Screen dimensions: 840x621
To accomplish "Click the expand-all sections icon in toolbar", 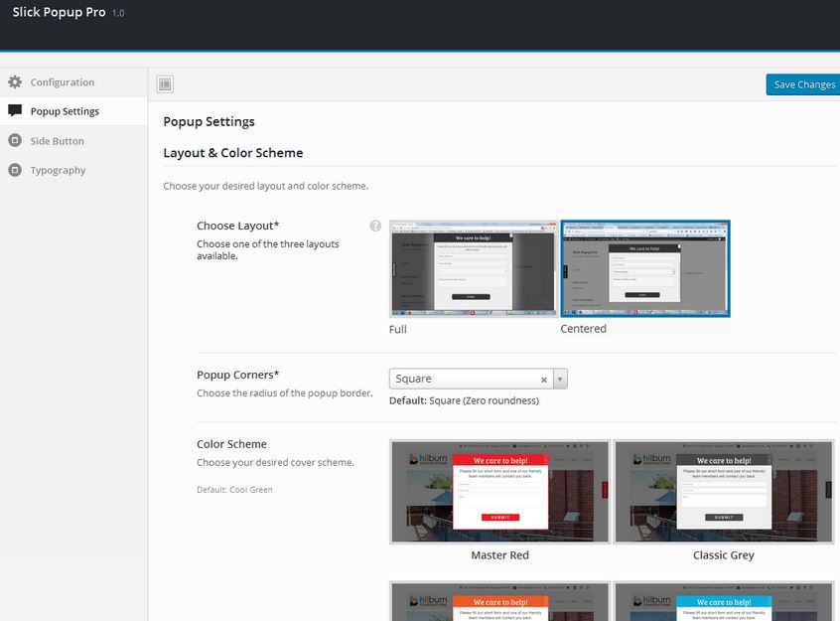I will pyautogui.click(x=165, y=84).
